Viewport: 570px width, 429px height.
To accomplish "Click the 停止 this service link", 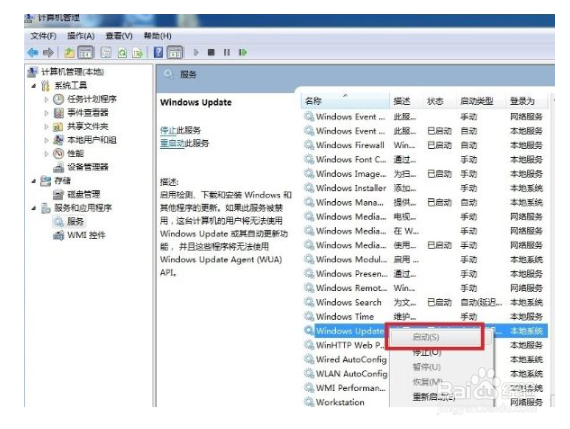I will [x=168, y=130].
